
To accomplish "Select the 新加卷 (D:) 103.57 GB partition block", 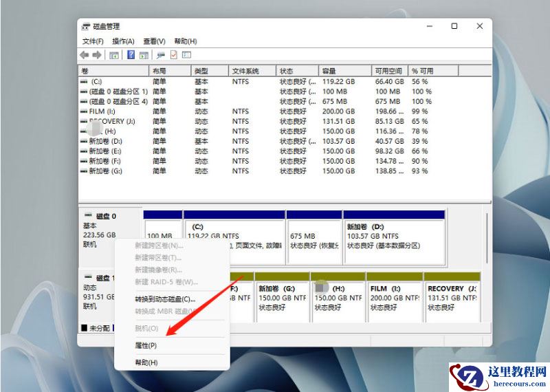I will (x=394, y=237).
